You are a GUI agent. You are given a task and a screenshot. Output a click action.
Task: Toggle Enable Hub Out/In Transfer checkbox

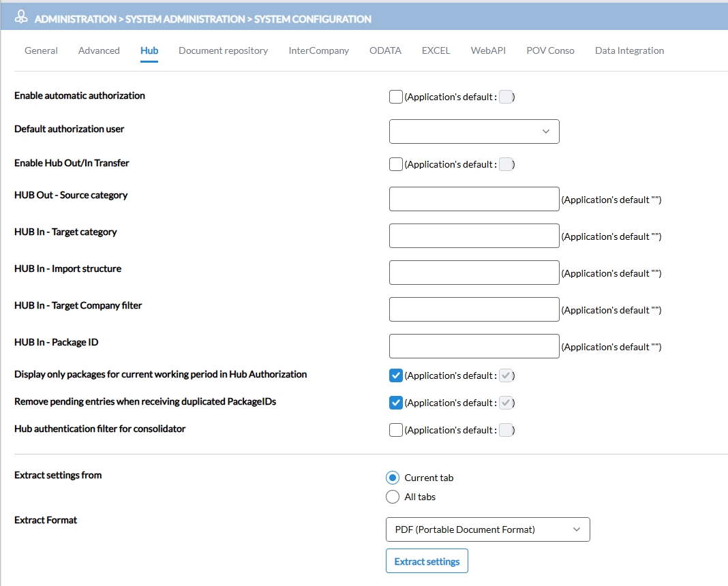tap(395, 164)
